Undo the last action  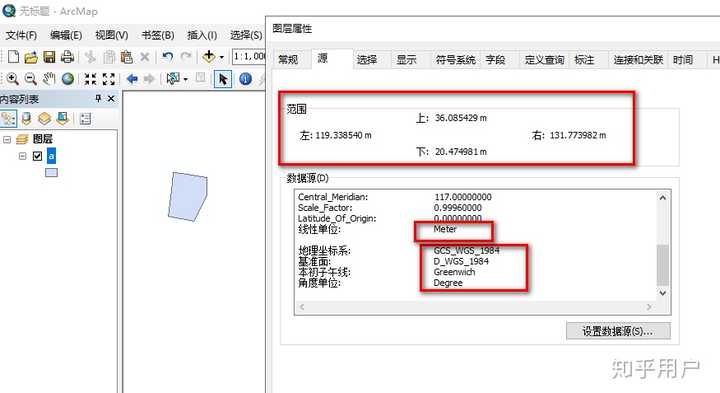(168, 56)
